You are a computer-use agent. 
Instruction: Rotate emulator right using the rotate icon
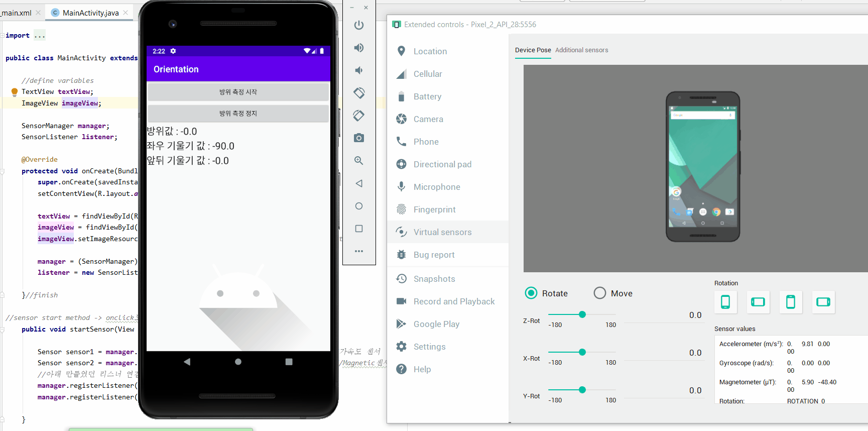[x=359, y=116]
